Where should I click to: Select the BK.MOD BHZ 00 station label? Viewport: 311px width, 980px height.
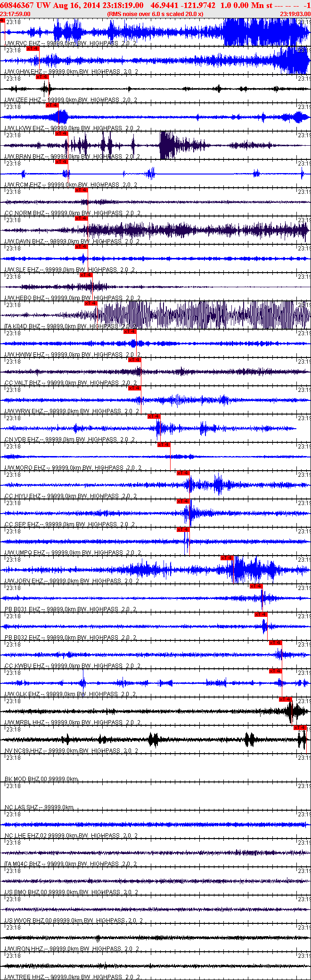tap(25, 779)
